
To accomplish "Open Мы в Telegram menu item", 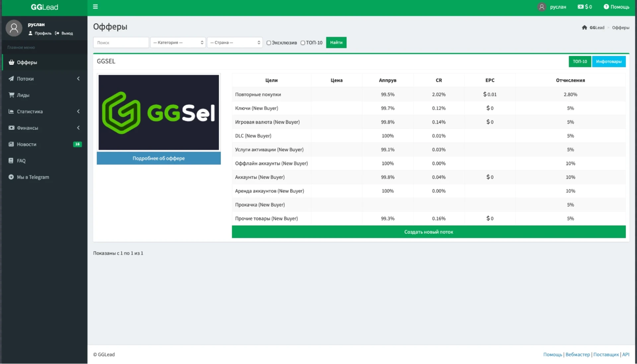I will (44, 177).
